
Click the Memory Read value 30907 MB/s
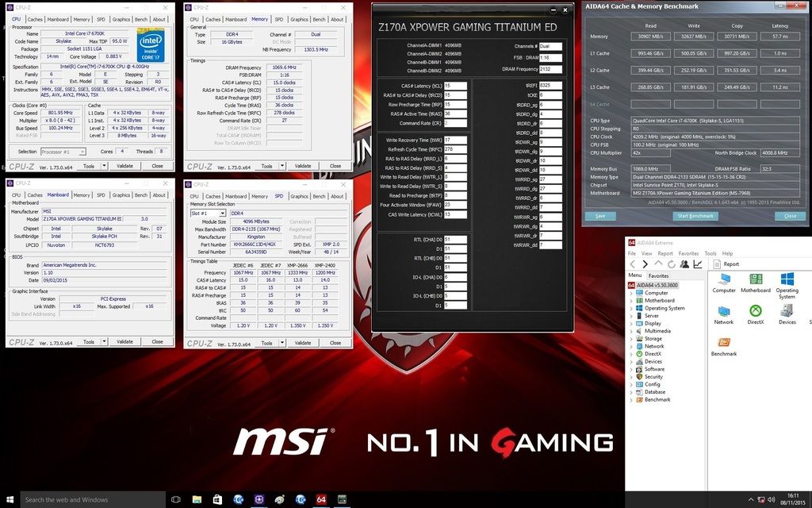[650, 37]
